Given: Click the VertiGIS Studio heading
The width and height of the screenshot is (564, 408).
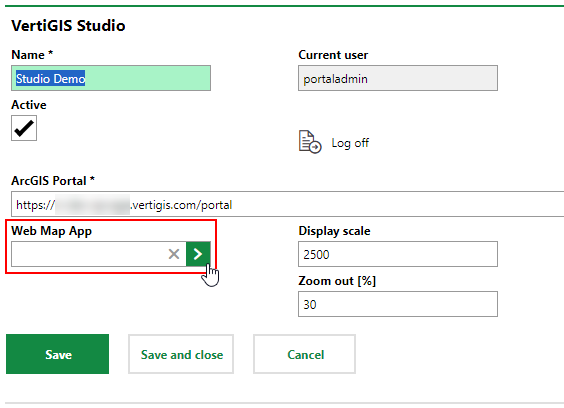Looking at the screenshot, I should pyautogui.click(x=68, y=26).
